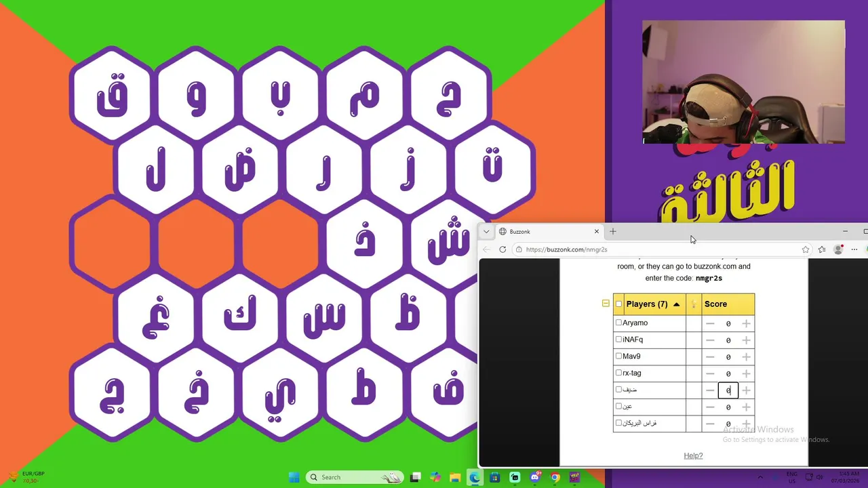868x488 pixels.
Task: Open EUR/GBP widget on taskbar
Action: click(x=26, y=477)
